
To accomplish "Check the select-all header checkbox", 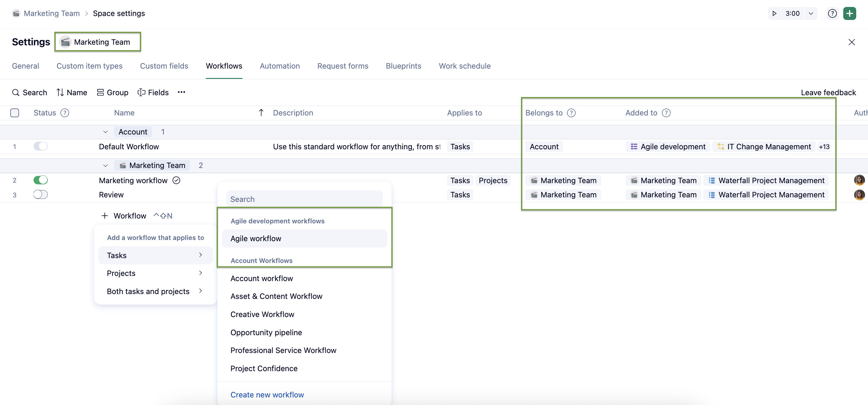I will pos(15,113).
